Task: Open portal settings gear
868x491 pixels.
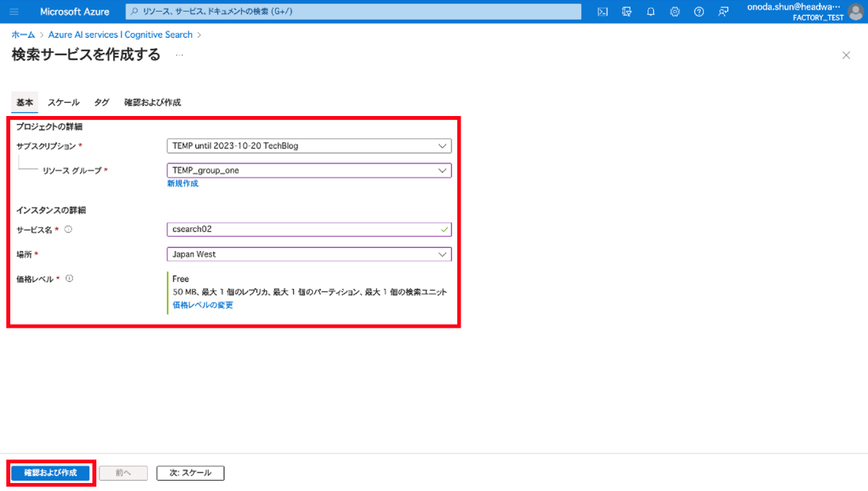Action: (x=674, y=12)
